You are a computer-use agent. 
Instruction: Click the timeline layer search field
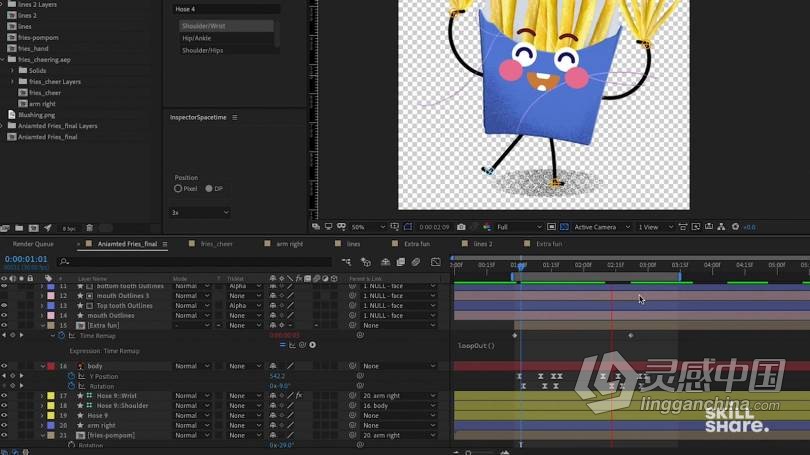tap(195, 262)
